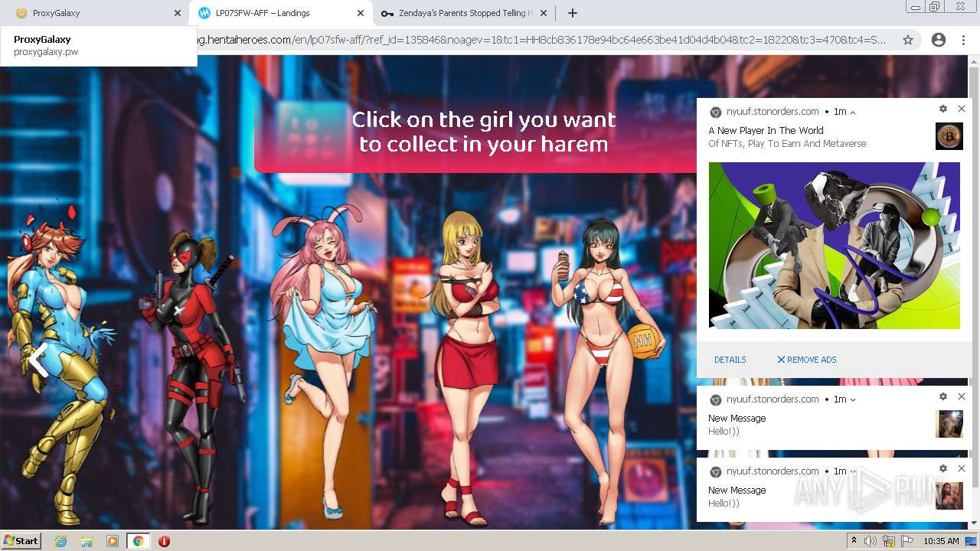Expand the middle New Message notification
Screen dimensions: 980x551
[853, 399]
